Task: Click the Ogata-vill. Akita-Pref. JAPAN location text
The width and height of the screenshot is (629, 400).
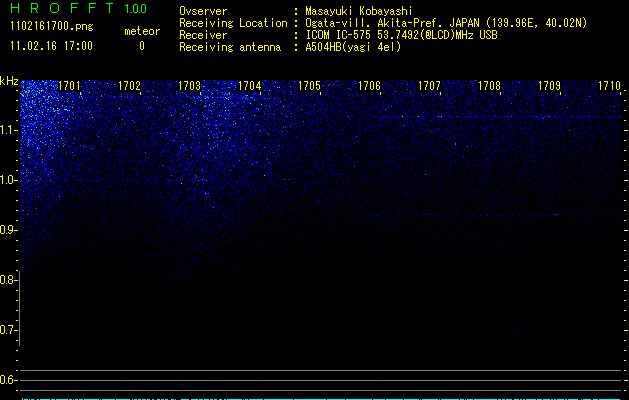Action: pos(446,23)
